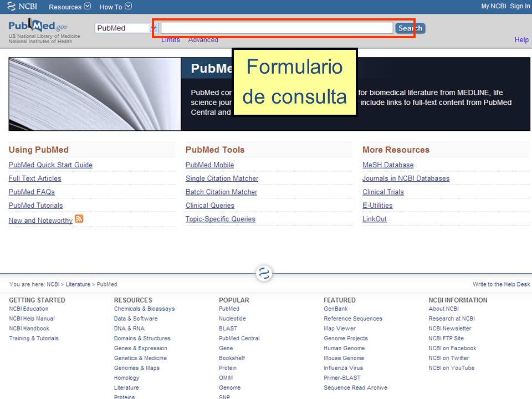Viewport: 532px width, 399px height.
Task: Open NCBI on YouTube link
Action: (452, 368)
